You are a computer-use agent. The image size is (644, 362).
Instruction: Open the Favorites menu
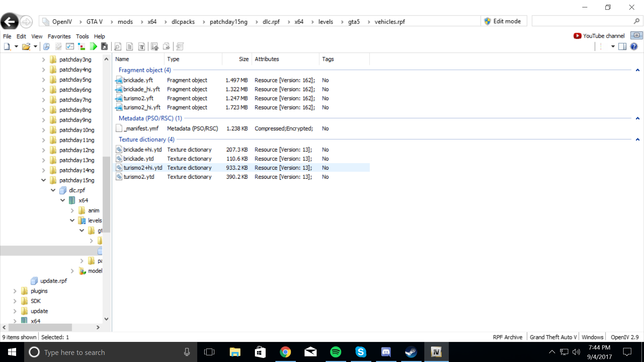pyautogui.click(x=59, y=36)
